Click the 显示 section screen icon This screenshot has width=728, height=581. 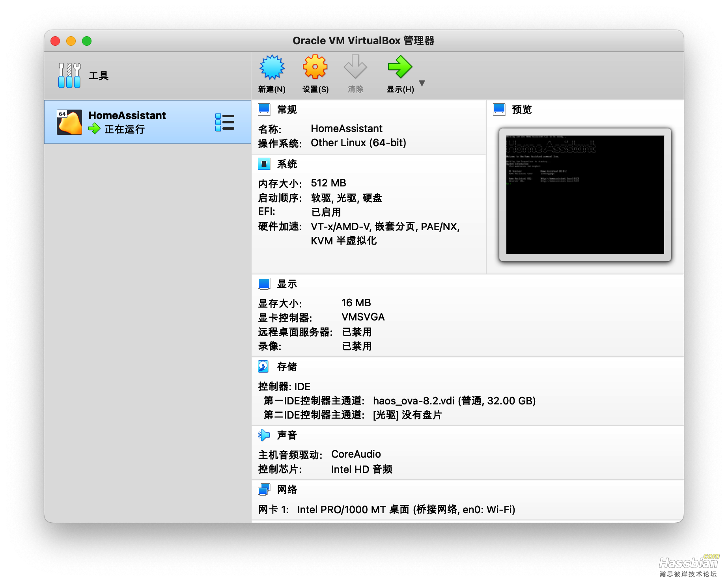tap(264, 283)
